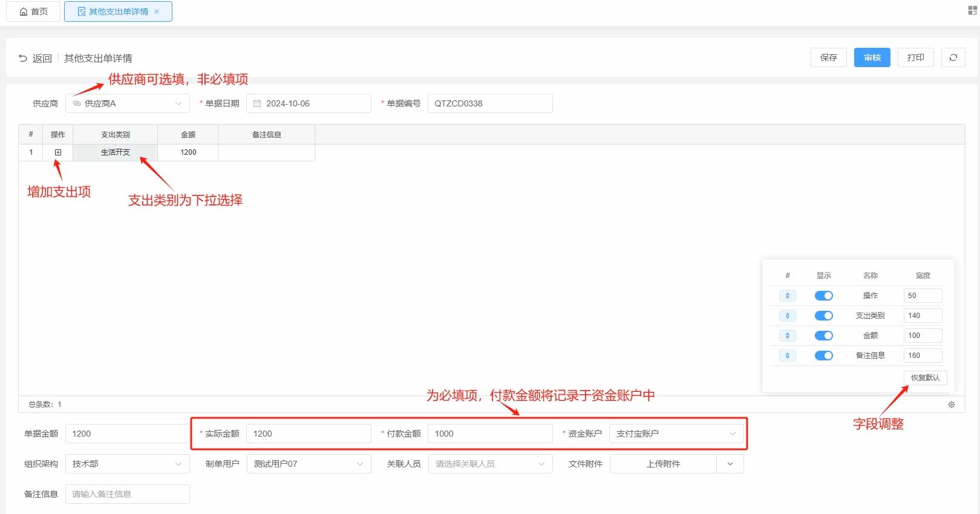
Task: Open the 组织架构 dropdown
Action: 128,464
